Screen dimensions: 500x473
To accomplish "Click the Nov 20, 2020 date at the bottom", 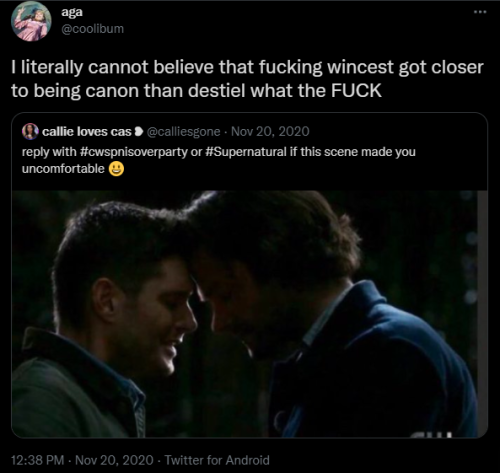I will point(114,460).
